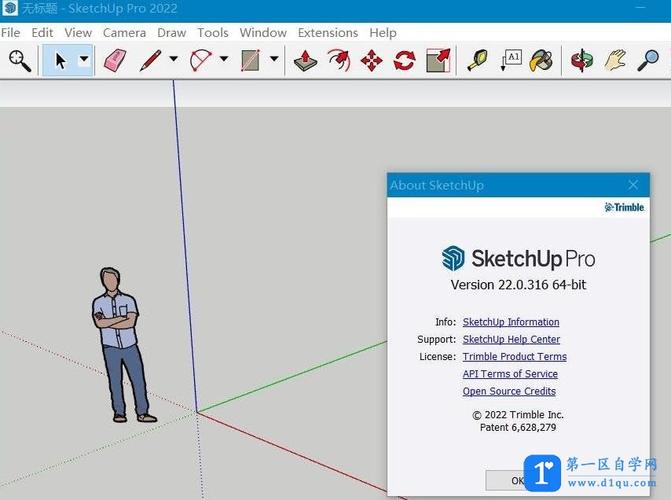Select the Tape Measure tool
This screenshot has width=671, height=500.
point(477,60)
